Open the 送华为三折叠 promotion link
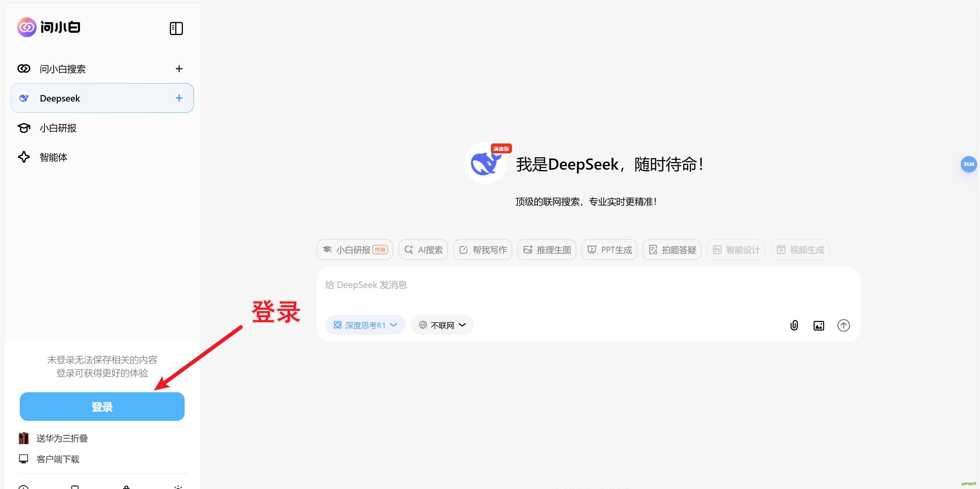 (53, 438)
